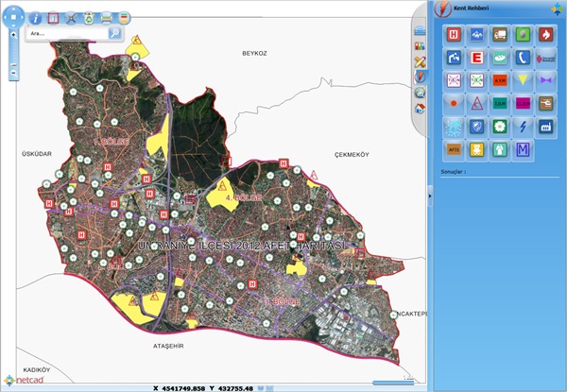Click the recycle bin toolbar icon

[x=89, y=18]
